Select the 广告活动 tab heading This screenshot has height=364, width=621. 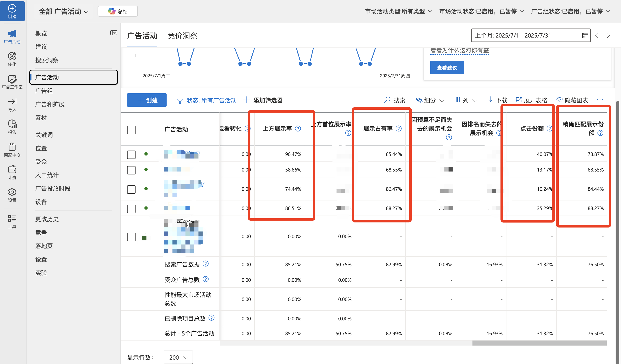click(x=142, y=36)
